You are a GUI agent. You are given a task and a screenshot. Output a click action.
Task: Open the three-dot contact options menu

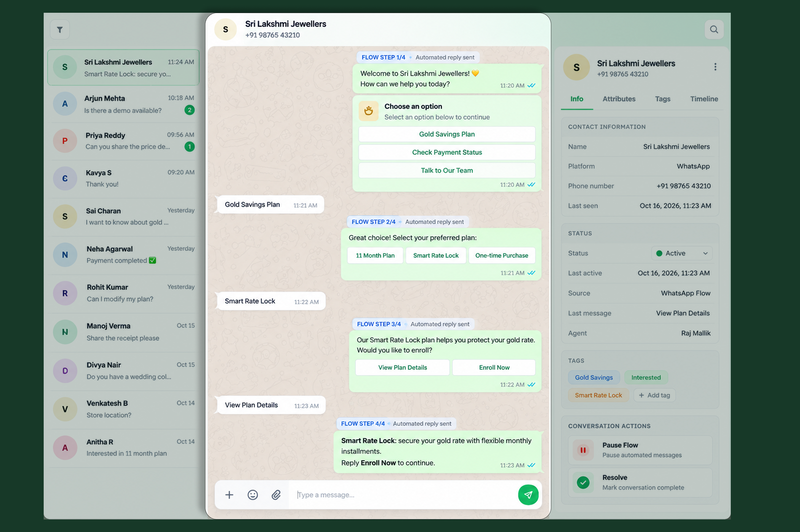(715, 67)
